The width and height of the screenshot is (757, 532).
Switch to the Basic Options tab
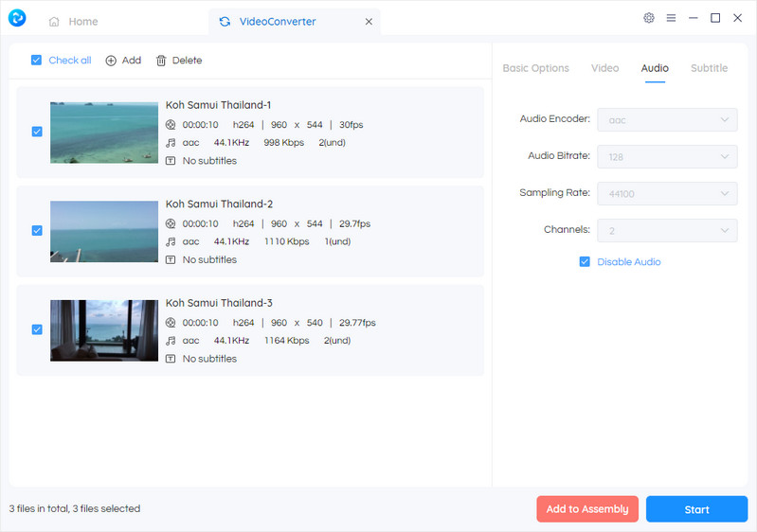click(x=536, y=68)
